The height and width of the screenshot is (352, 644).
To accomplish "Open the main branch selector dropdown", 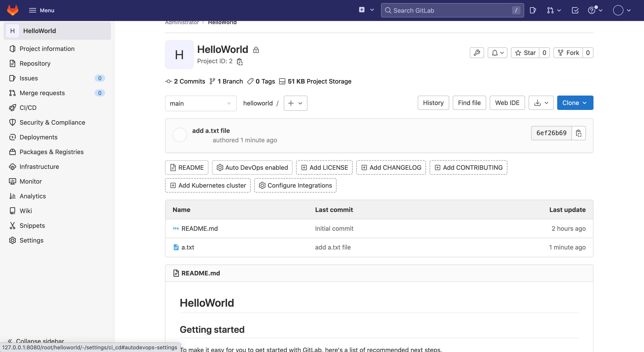I will pos(201,103).
